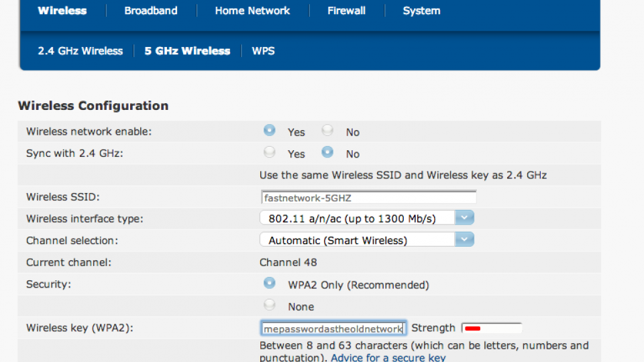Open the Channel selection dropdown
This screenshot has height=362, width=644.
367,240
